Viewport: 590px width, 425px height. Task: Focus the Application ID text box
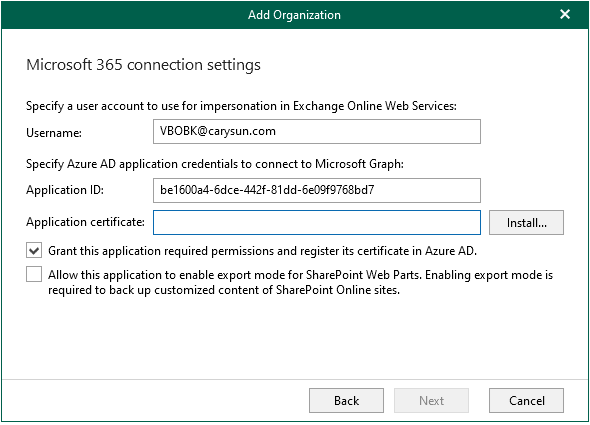(x=316, y=190)
